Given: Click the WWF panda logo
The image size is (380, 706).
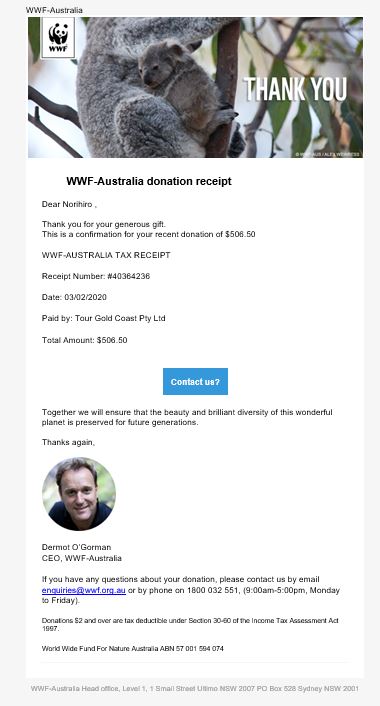Looking at the screenshot, I should 58,38.
